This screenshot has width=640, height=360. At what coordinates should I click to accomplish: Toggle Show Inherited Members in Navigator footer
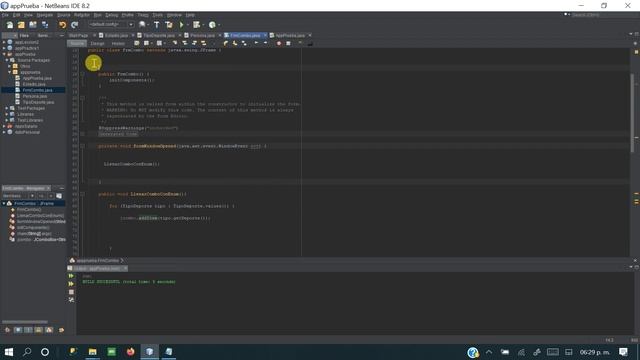coord(7,330)
